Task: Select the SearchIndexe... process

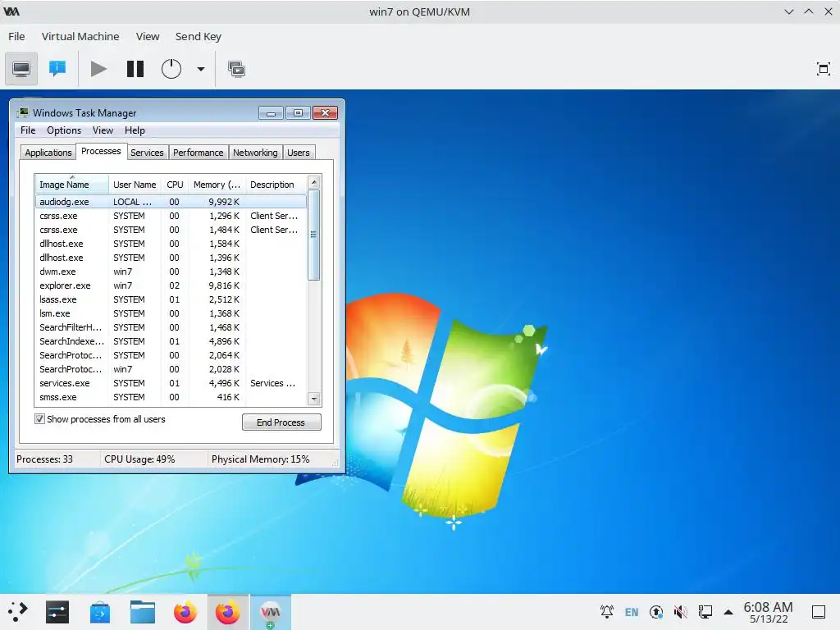Action: [171, 341]
